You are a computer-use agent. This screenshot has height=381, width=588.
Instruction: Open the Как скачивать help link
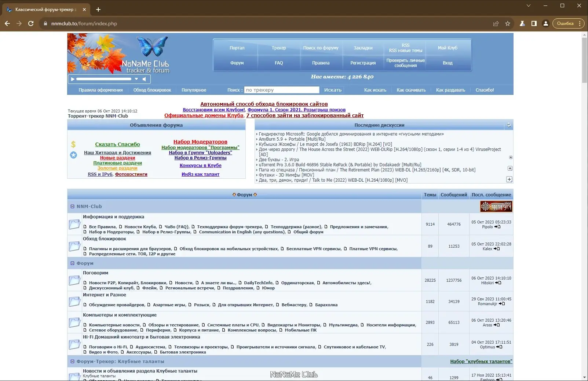(x=411, y=90)
